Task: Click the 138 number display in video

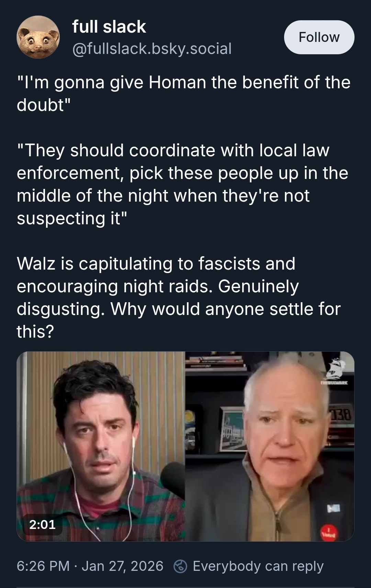Action: click(x=341, y=416)
